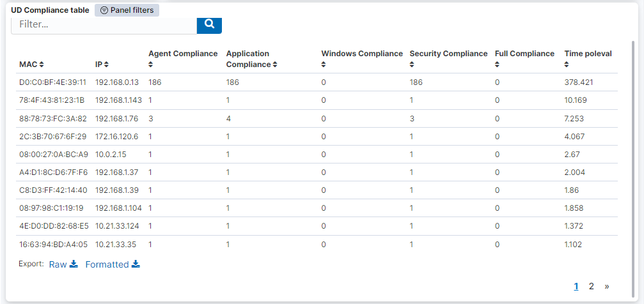
Task: Click the vertical scrollbar on the right
Action: point(633,128)
